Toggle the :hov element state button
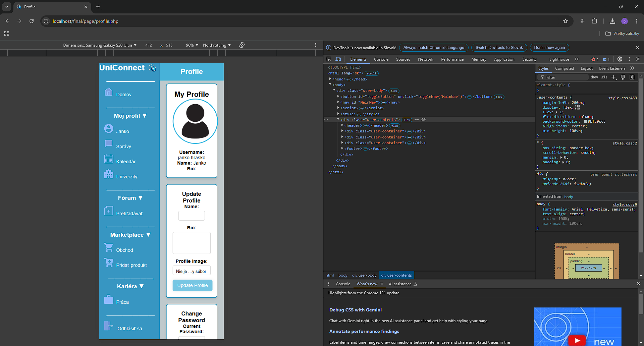Viewport: 644px width, 346px height. pos(594,77)
